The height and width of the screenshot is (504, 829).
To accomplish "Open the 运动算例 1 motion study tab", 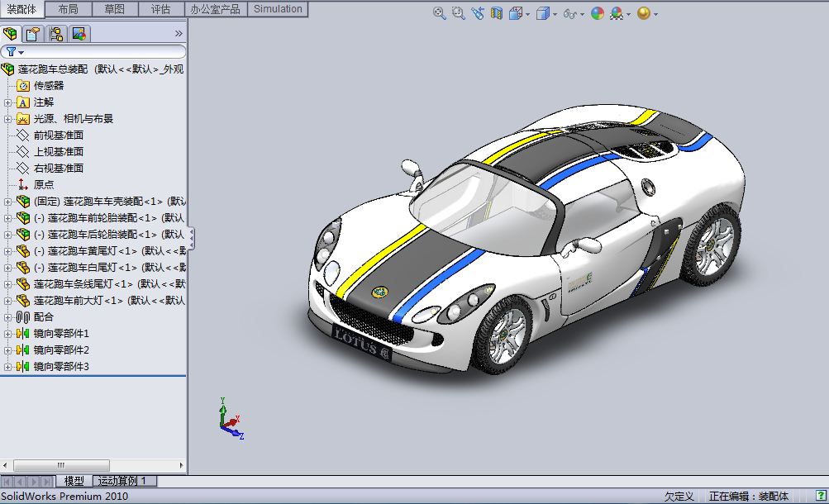I will tap(124, 481).
